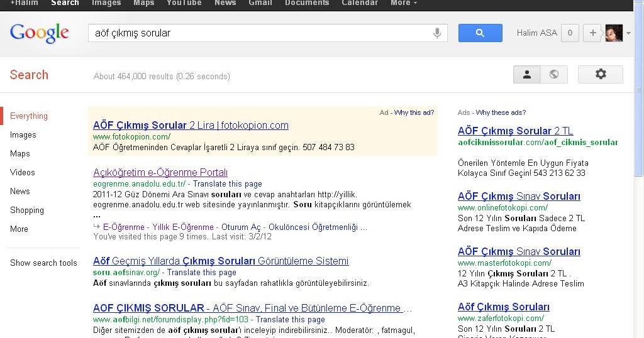
Task: Click Translate this page for soru.aofsinav.org
Action: point(202,273)
